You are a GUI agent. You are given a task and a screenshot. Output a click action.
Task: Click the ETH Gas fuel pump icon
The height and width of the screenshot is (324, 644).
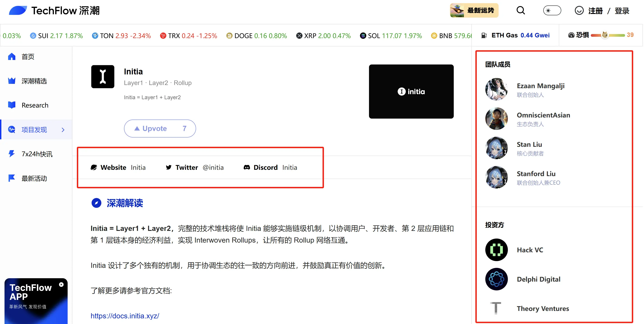tap(484, 35)
